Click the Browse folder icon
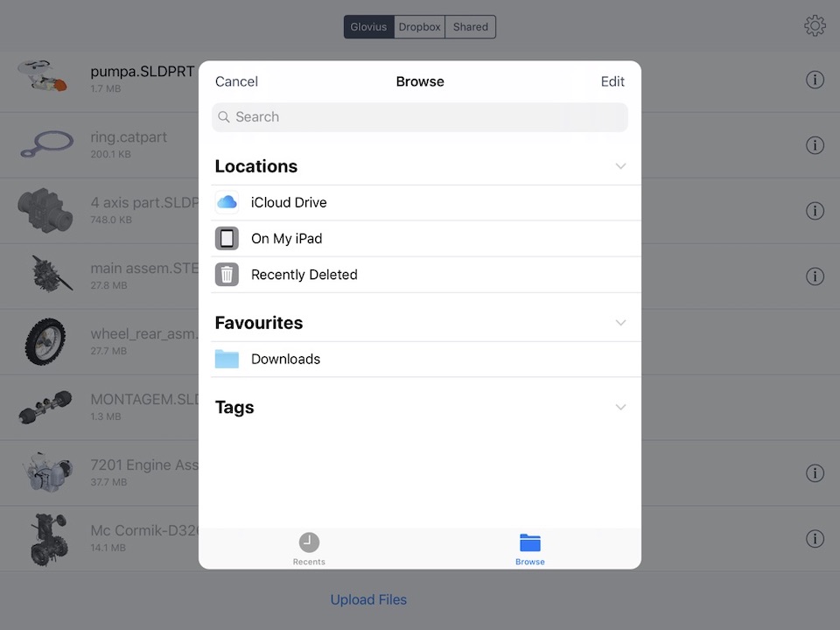This screenshot has width=840, height=630. 530,542
